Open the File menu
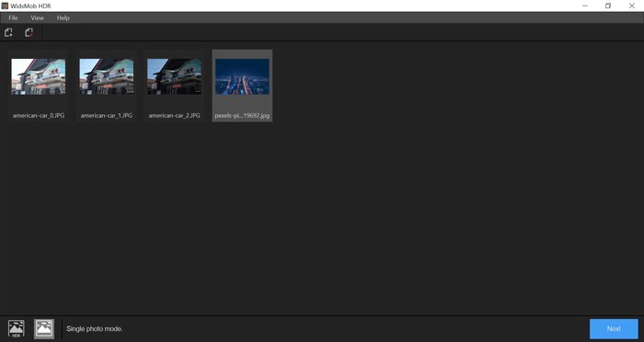 pos(13,18)
